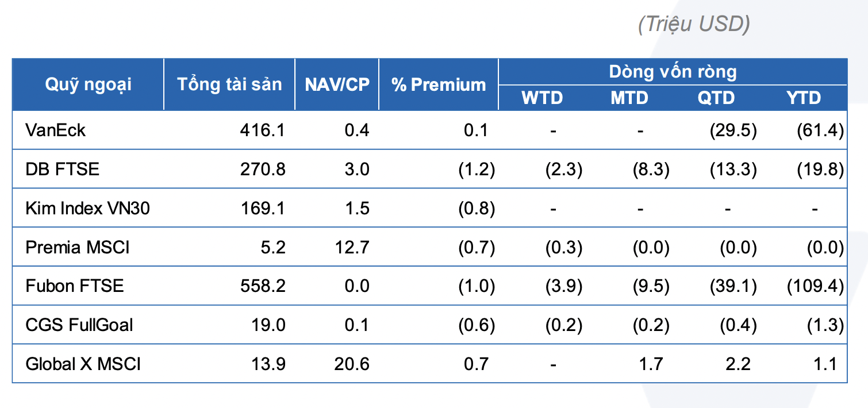The image size is (868, 408).
Task: Select the Global X MSCI row label
Action: point(83,364)
